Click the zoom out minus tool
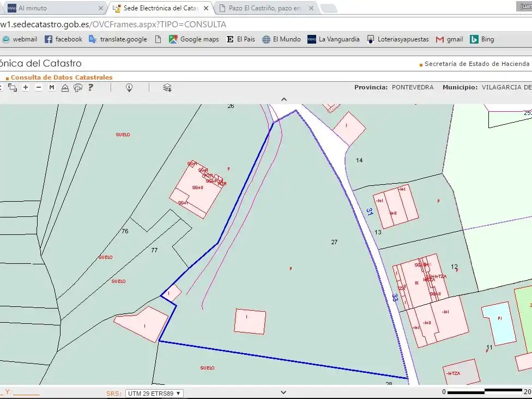The height and width of the screenshot is (399, 532). click(39, 88)
